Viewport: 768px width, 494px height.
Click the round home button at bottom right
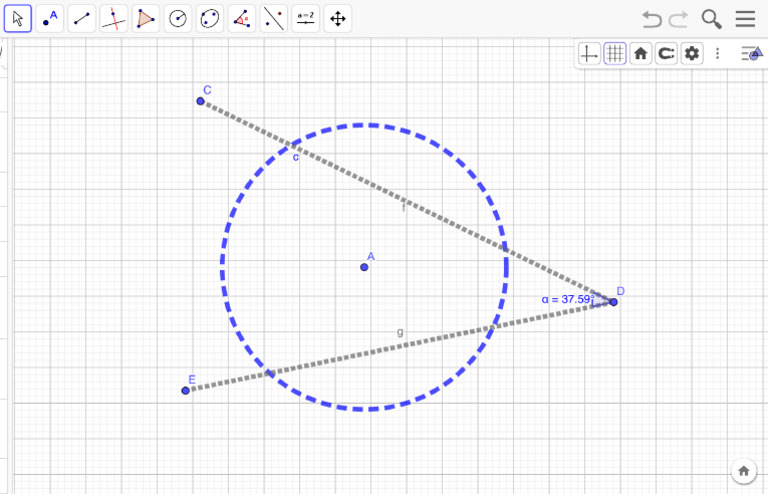coord(744,471)
